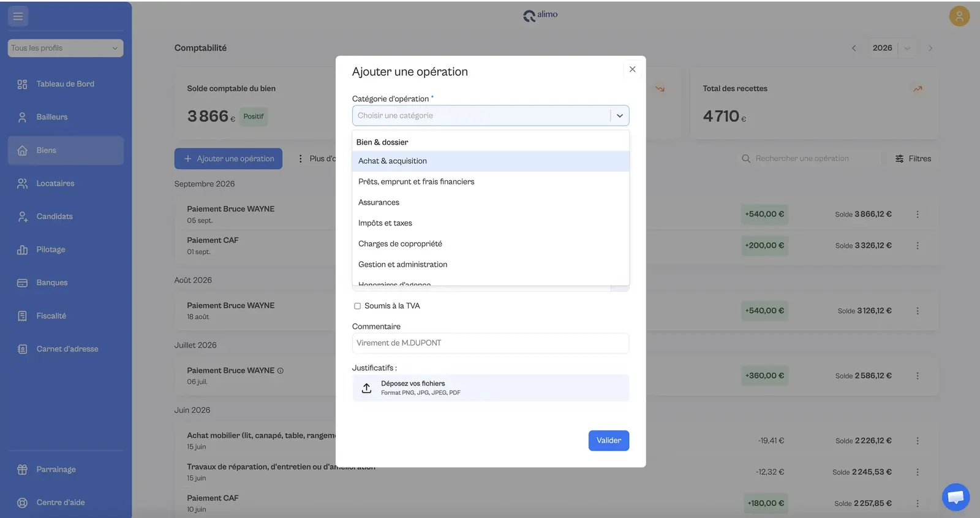Screen dimensions: 980x518
Task: Open row menu for Solde 2 226,12 €
Action: (x=918, y=441)
